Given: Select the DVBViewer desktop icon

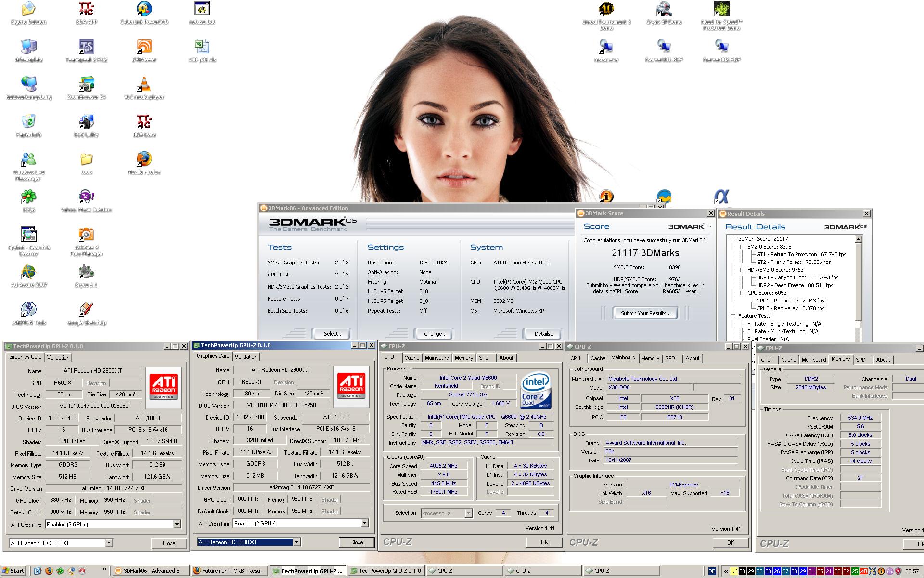Looking at the screenshot, I should tap(144, 51).
